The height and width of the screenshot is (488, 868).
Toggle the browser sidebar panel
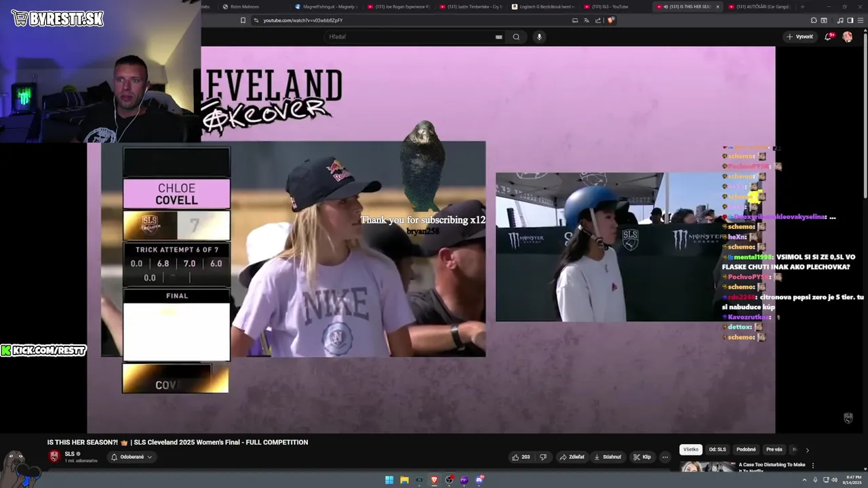point(850,20)
